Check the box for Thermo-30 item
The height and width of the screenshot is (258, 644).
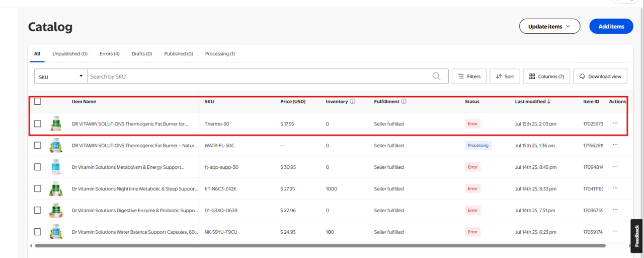point(38,123)
